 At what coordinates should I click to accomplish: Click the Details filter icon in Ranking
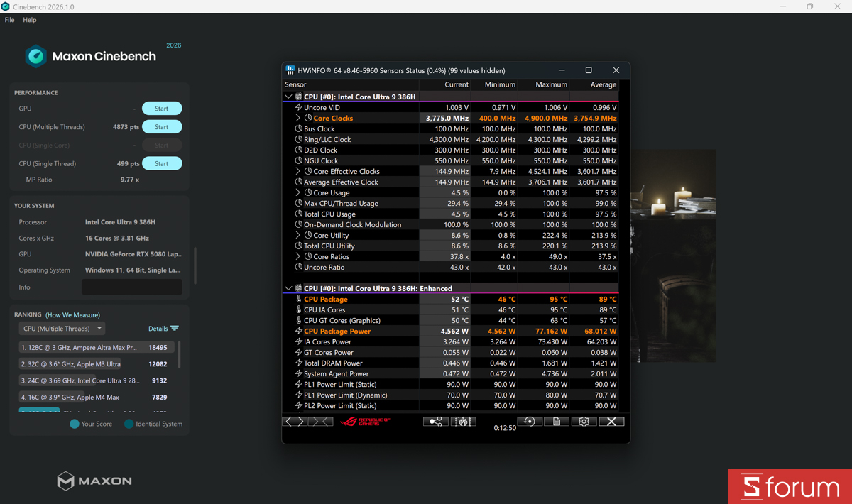(175, 329)
